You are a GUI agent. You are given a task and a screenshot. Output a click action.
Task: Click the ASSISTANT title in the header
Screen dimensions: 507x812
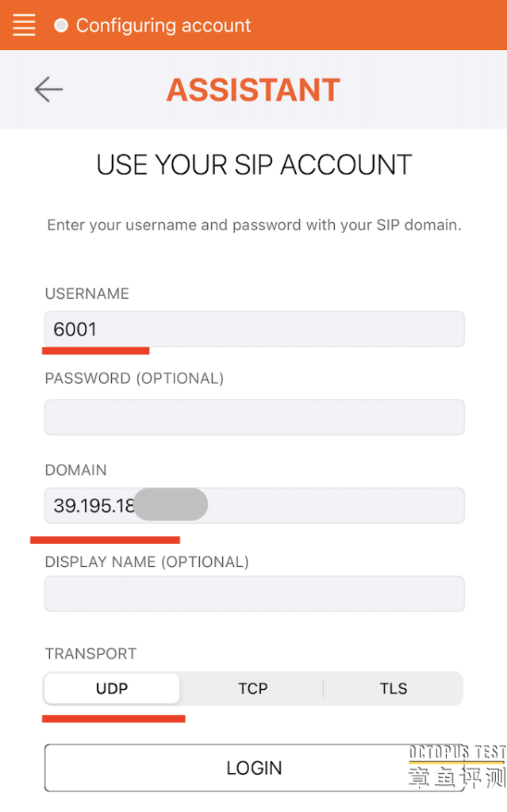[253, 89]
